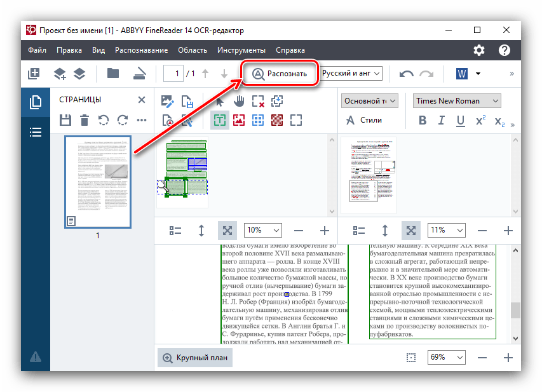
Task: Open the Вид menu
Action: (x=98, y=50)
